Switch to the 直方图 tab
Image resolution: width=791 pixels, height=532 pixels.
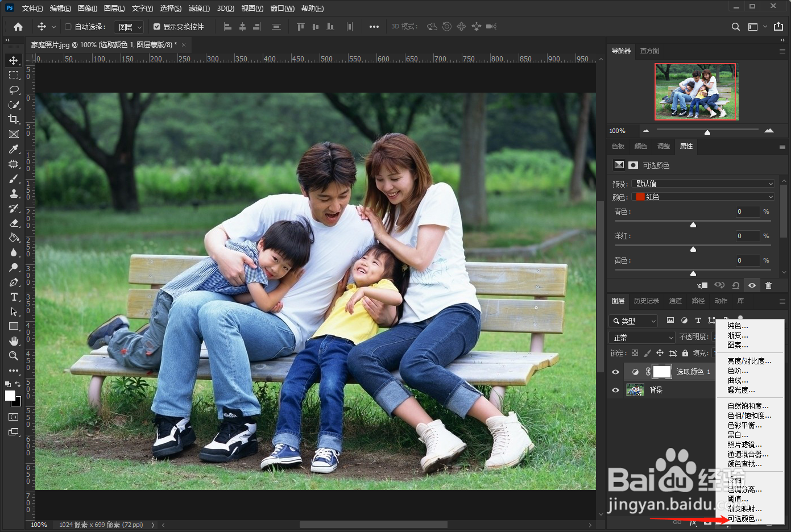point(649,51)
